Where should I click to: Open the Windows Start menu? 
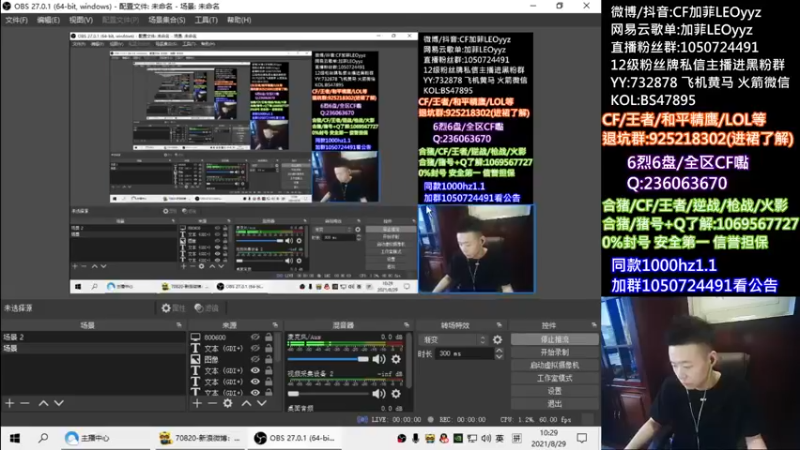[x=15, y=438]
